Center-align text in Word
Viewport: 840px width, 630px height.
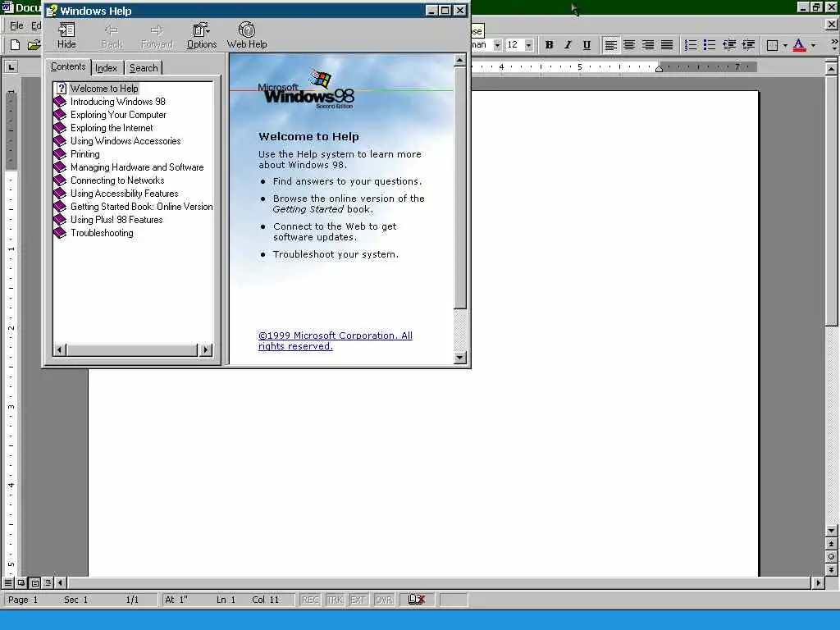tap(629, 45)
